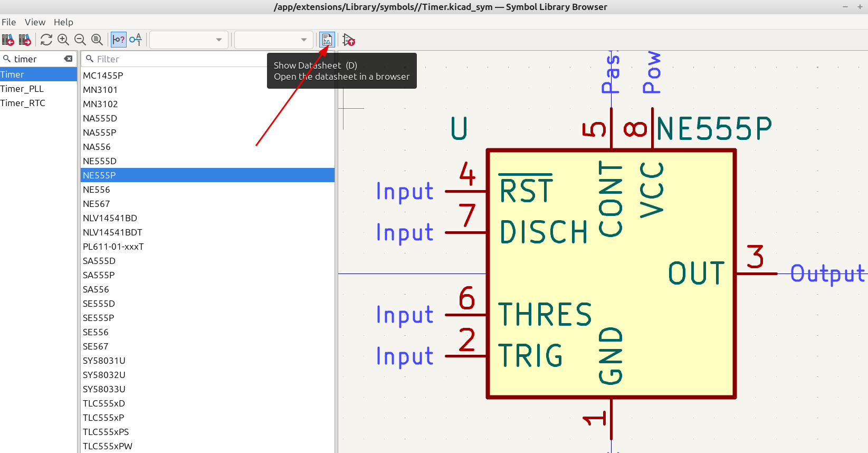Click the OUT pin label on symbol
The height and width of the screenshot is (453, 868).
[x=697, y=273]
